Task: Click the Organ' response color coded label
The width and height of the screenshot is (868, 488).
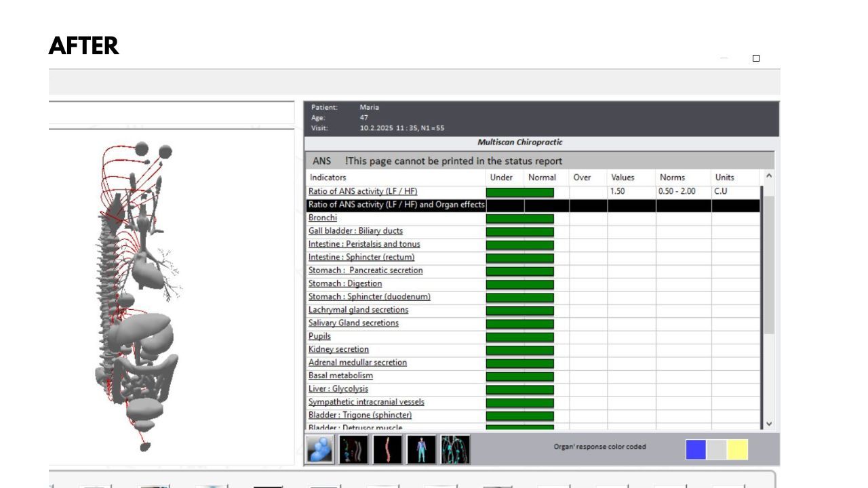Action: [x=600, y=447]
